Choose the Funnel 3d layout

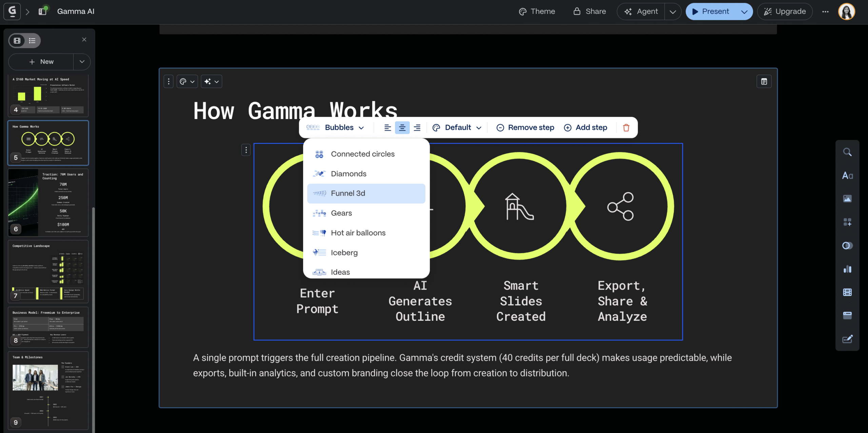366,193
